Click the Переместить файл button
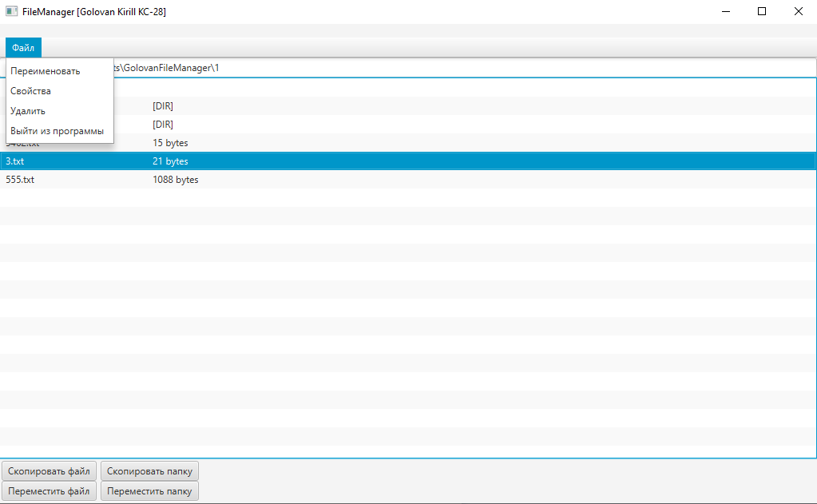Image resolution: width=817 pixels, height=504 pixels. [x=49, y=490]
